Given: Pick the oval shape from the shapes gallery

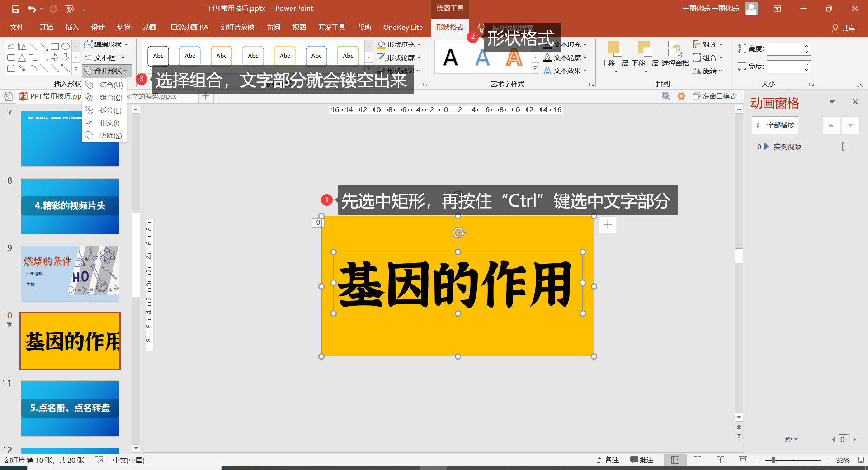Looking at the screenshot, I should click(66, 46).
